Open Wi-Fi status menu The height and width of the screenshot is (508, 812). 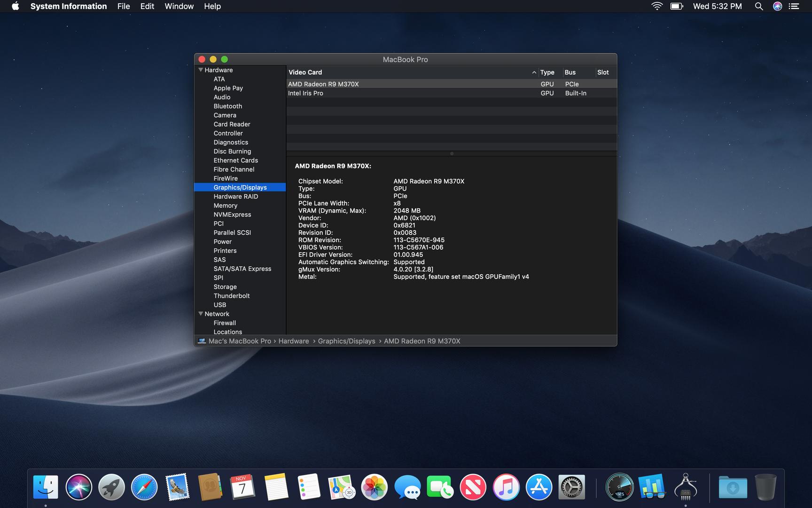coord(657,6)
